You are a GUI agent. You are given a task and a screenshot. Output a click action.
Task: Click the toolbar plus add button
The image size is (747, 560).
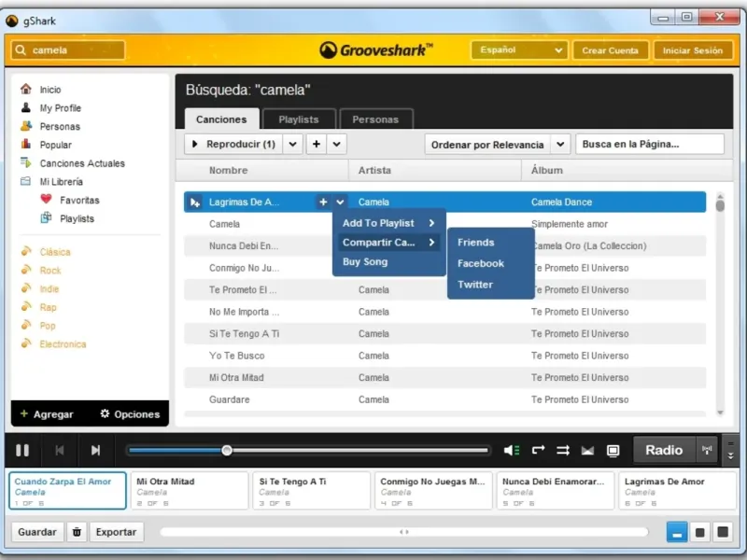point(317,144)
